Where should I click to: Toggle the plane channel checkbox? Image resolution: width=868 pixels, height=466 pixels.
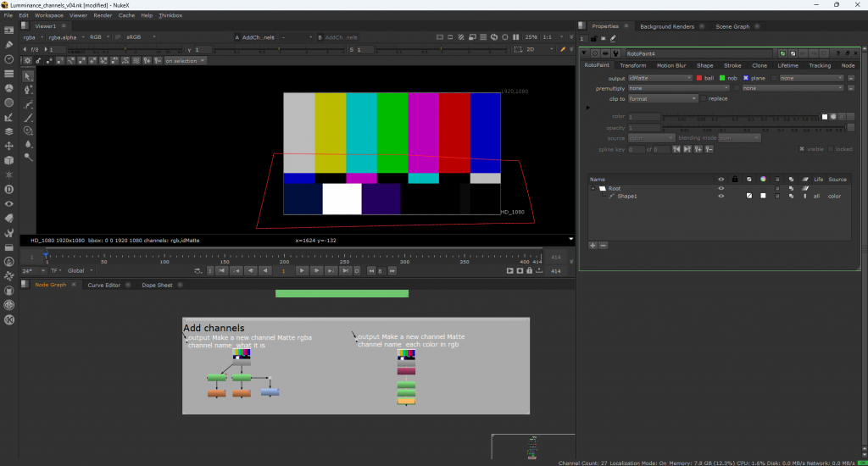746,78
